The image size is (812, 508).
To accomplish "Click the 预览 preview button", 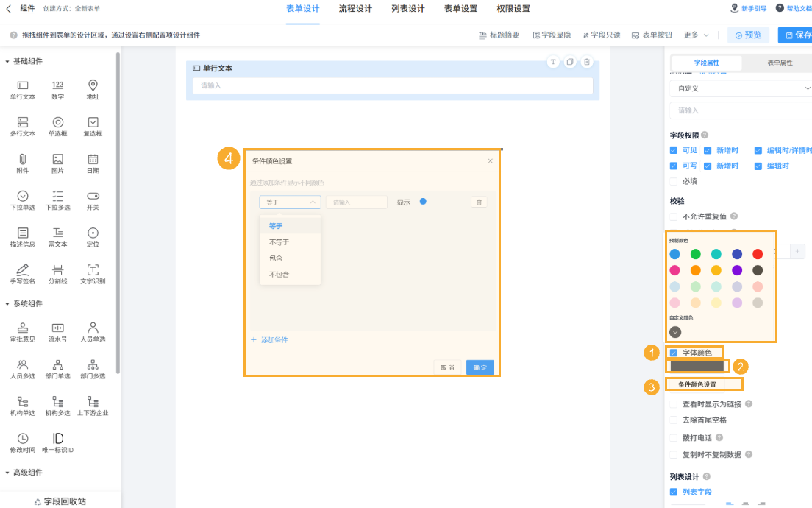I will click(x=748, y=35).
